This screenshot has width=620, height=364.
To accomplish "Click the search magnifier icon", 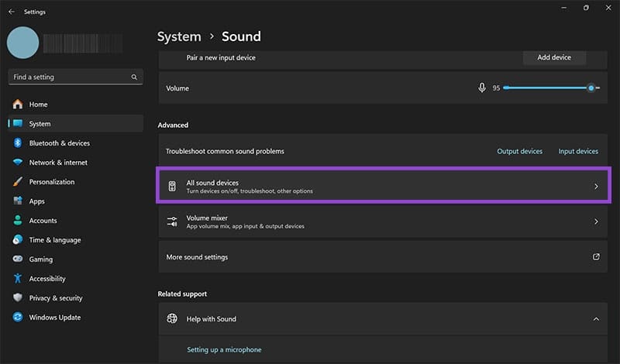I will 134,77.
